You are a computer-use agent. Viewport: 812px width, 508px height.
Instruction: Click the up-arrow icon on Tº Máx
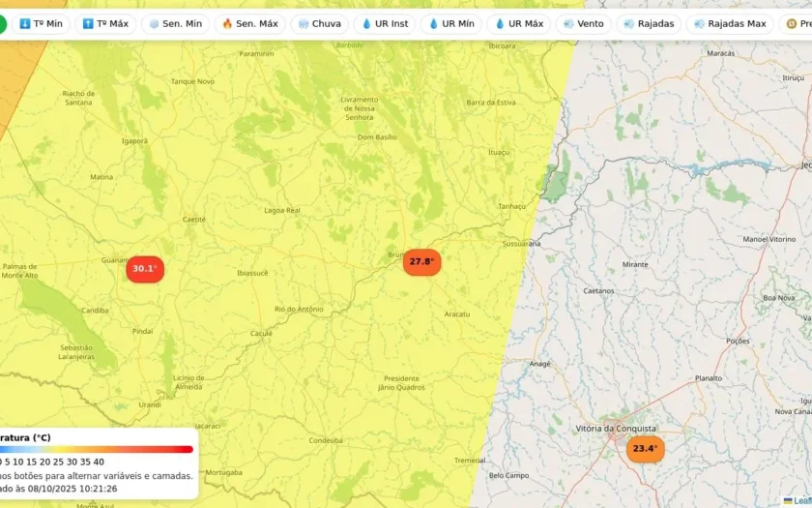tap(88, 24)
